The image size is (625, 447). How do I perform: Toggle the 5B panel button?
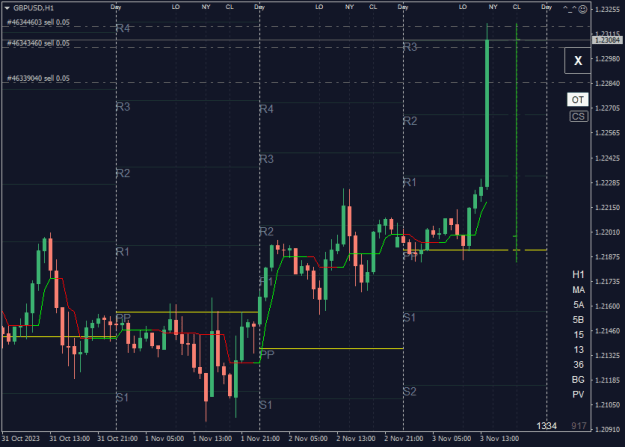tap(578, 320)
